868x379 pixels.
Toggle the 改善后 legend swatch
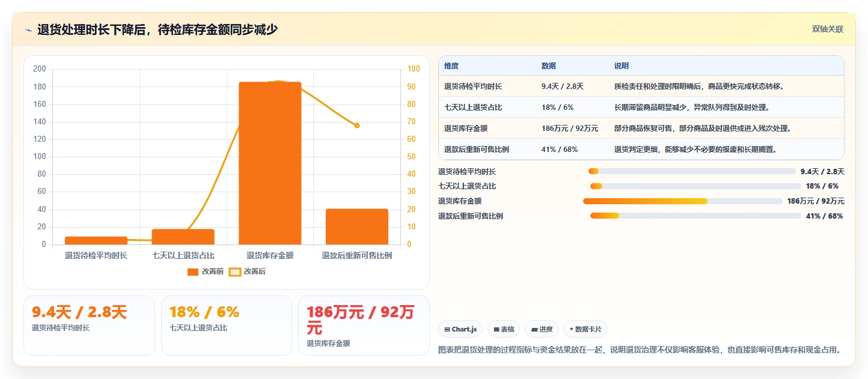tap(235, 272)
